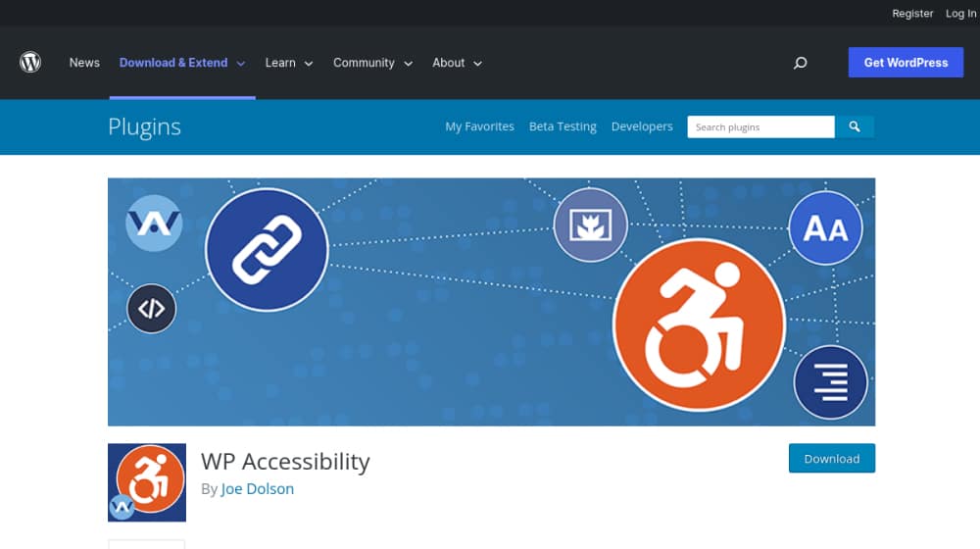
Task: Expand the Download & Extend chevron
Action: pyautogui.click(x=241, y=64)
